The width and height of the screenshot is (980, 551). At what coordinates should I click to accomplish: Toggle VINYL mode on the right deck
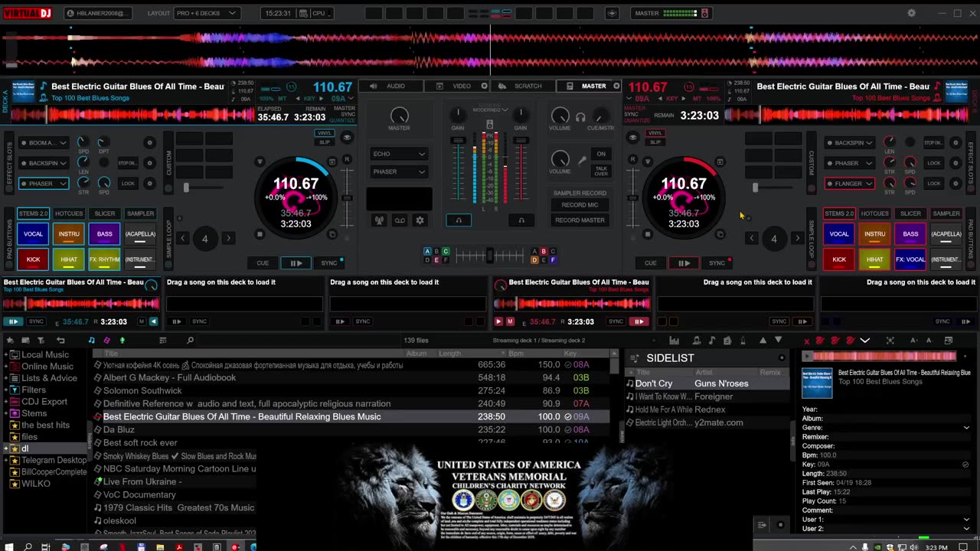(x=655, y=133)
